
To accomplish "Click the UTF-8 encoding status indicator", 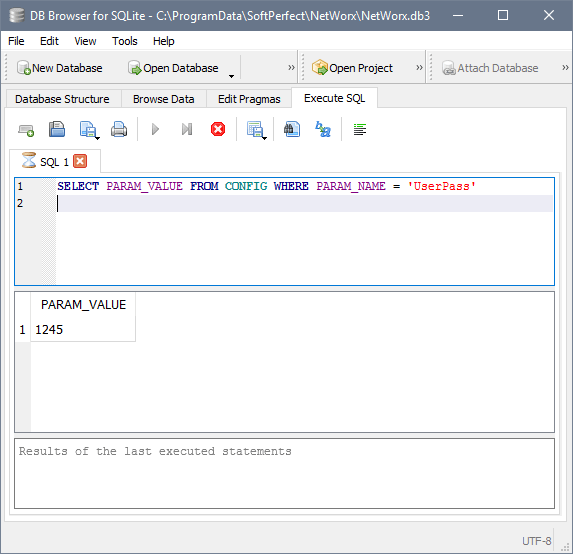I will [x=536, y=541].
